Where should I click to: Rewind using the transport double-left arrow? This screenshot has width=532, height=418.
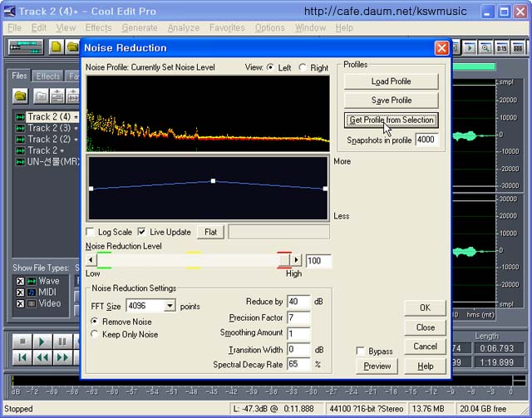pyautogui.click(x=42, y=357)
